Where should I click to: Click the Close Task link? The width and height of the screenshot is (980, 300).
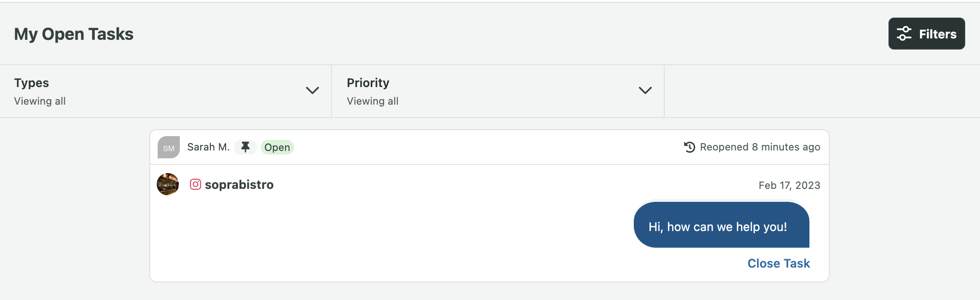click(779, 263)
